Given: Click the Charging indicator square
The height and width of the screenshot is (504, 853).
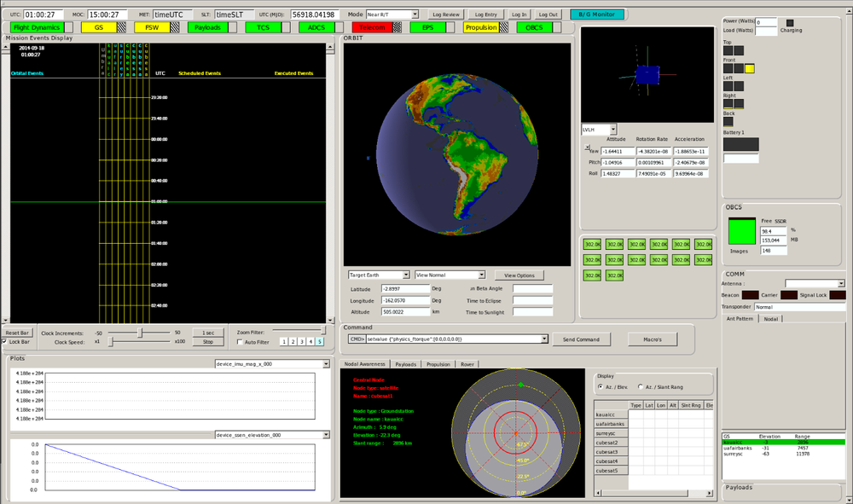Looking at the screenshot, I should (790, 23).
